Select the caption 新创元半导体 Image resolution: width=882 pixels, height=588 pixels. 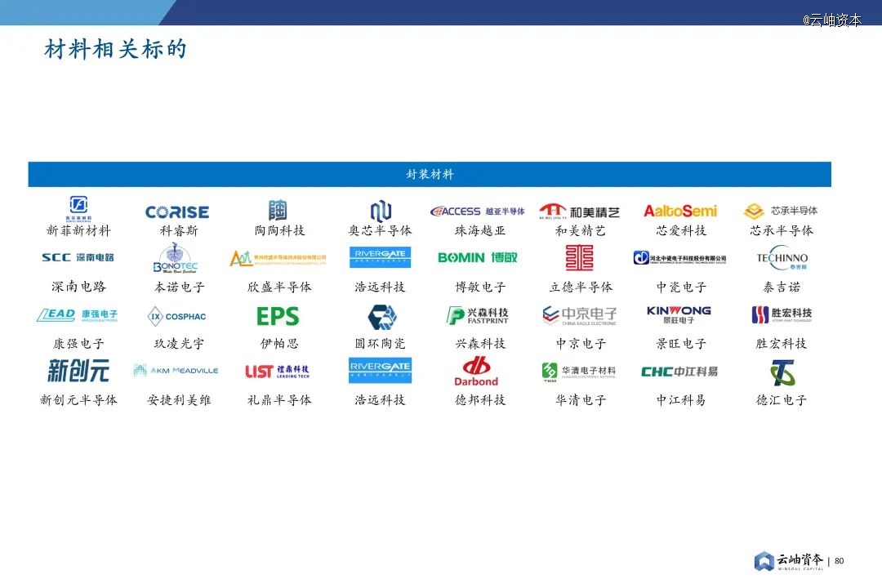[x=78, y=400]
